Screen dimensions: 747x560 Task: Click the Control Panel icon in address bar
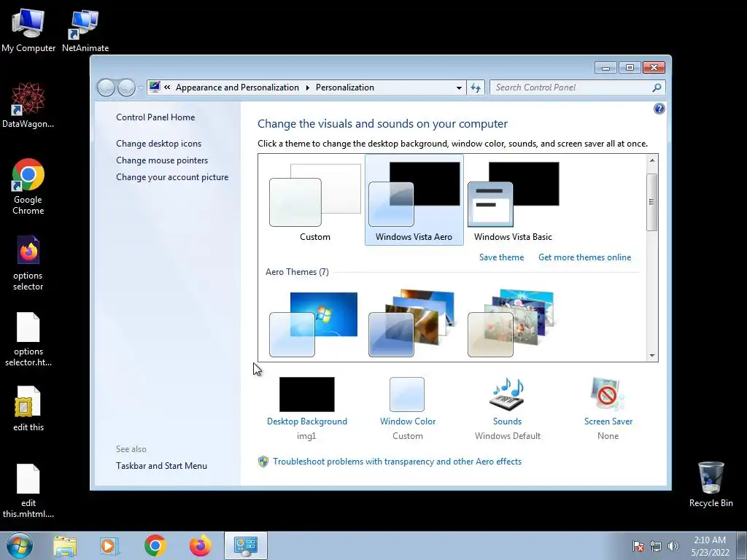point(155,87)
